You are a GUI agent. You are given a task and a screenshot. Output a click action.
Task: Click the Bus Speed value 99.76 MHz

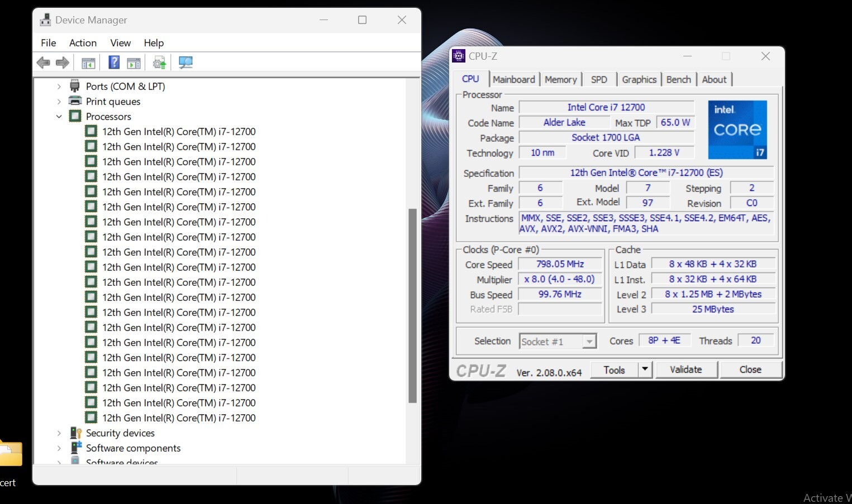coord(560,294)
